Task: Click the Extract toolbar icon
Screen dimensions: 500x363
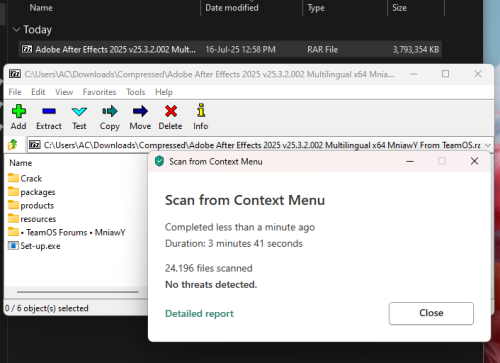Action: tap(49, 111)
